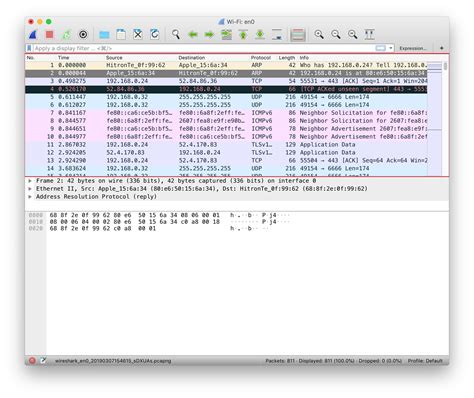
Task: Select packet 14 UDP row
Action: coord(226,169)
